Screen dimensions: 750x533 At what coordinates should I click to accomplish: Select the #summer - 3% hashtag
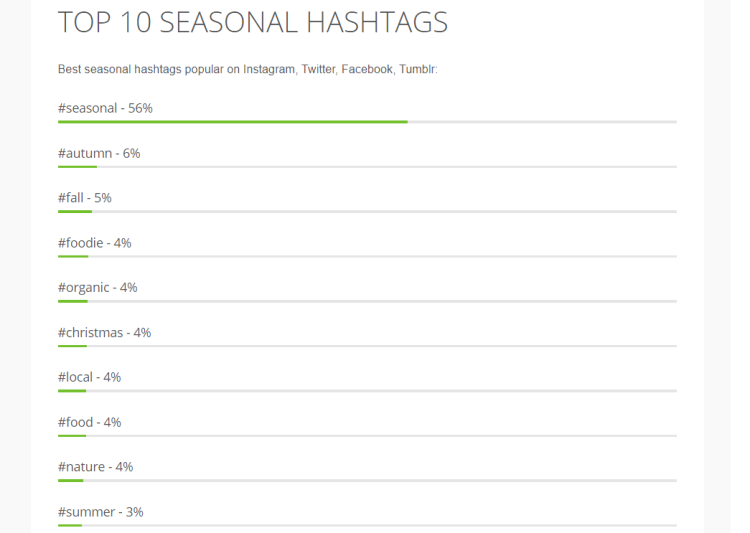point(100,512)
